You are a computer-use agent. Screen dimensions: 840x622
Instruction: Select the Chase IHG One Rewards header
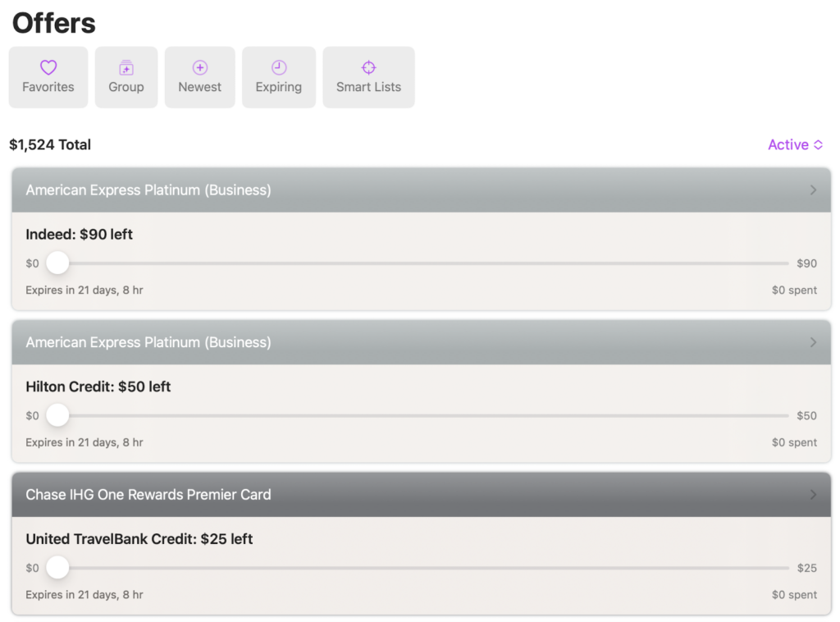(148, 495)
